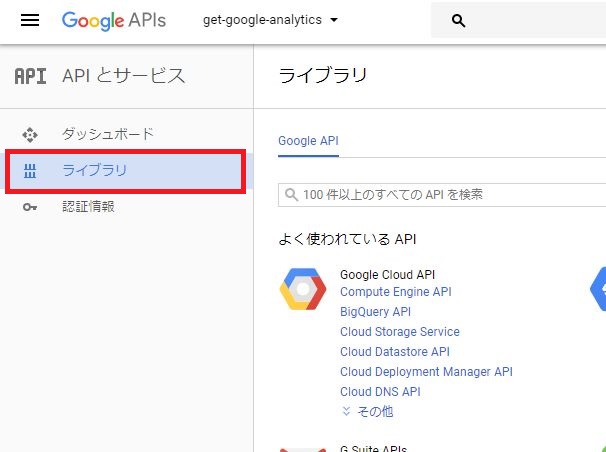Open the Cloud DNS API link
The width and height of the screenshot is (606, 452).
[x=380, y=392]
